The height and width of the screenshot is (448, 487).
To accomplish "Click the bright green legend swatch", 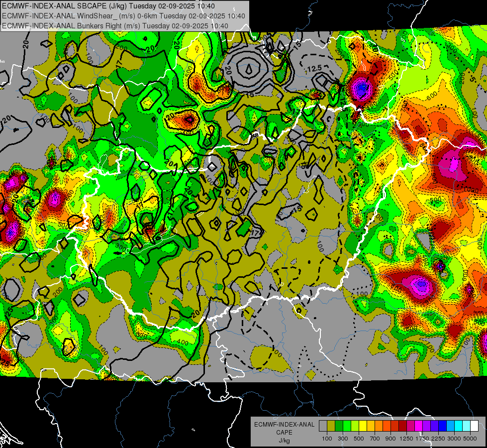I will point(347,426).
